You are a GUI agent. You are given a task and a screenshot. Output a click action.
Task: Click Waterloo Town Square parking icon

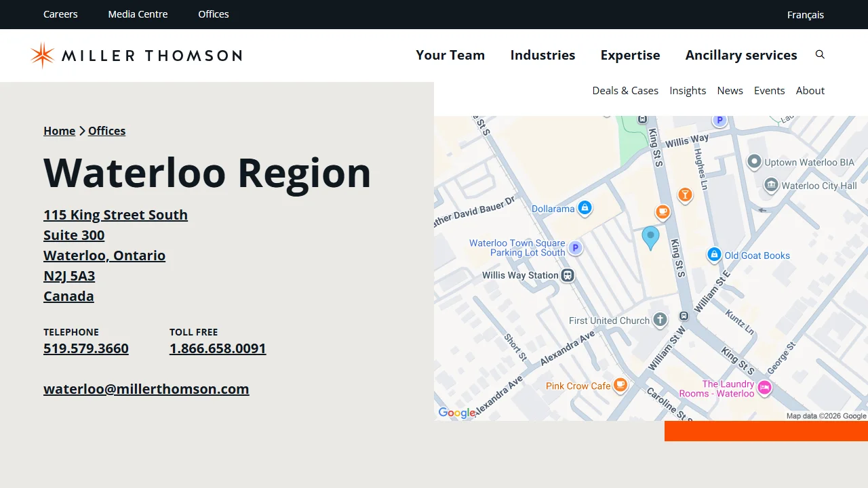[x=575, y=248]
